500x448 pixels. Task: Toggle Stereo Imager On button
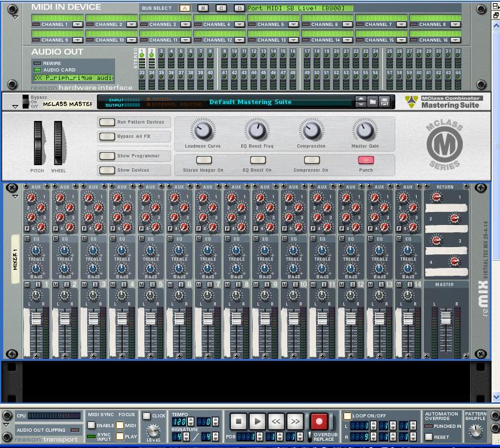click(204, 160)
